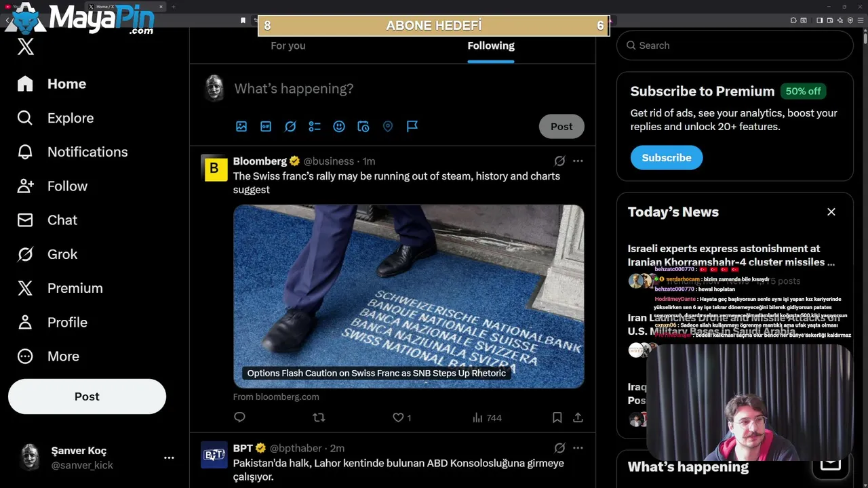Tag location in compose toolbar
Image resolution: width=868 pixels, height=488 pixels.
[x=388, y=126]
